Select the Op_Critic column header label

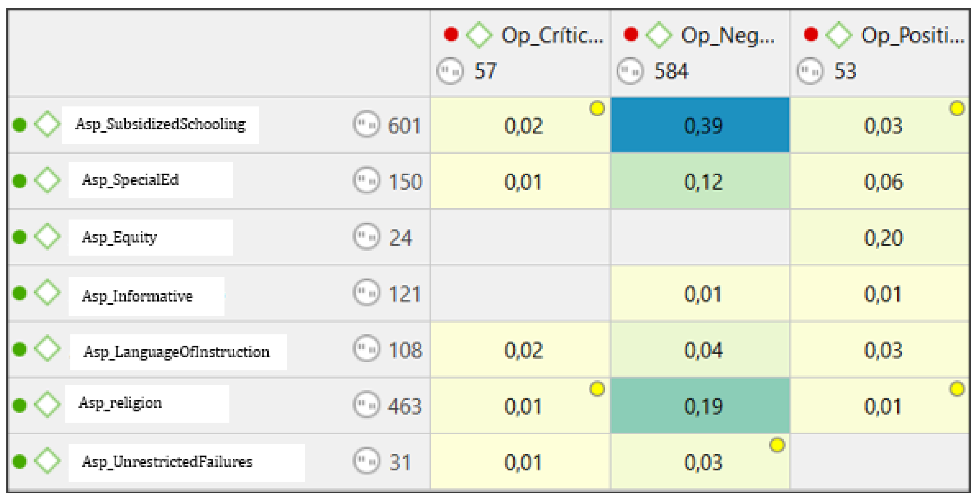tap(552, 36)
